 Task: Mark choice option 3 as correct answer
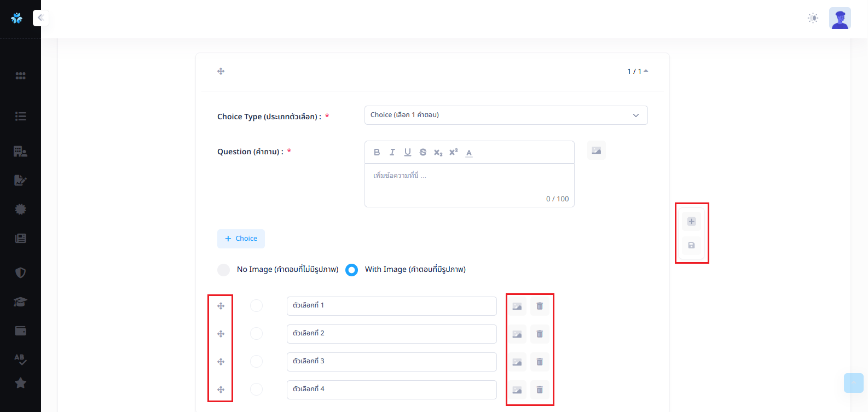256,362
